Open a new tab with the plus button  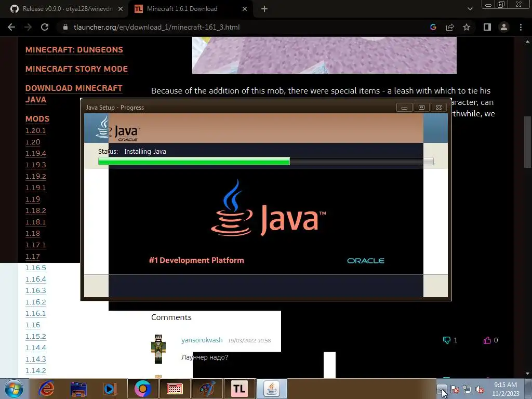(x=264, y=9)
